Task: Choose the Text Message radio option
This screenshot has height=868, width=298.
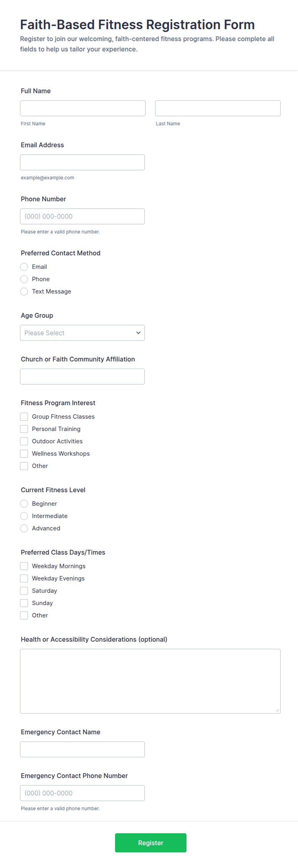Action: tap(24, 291)
